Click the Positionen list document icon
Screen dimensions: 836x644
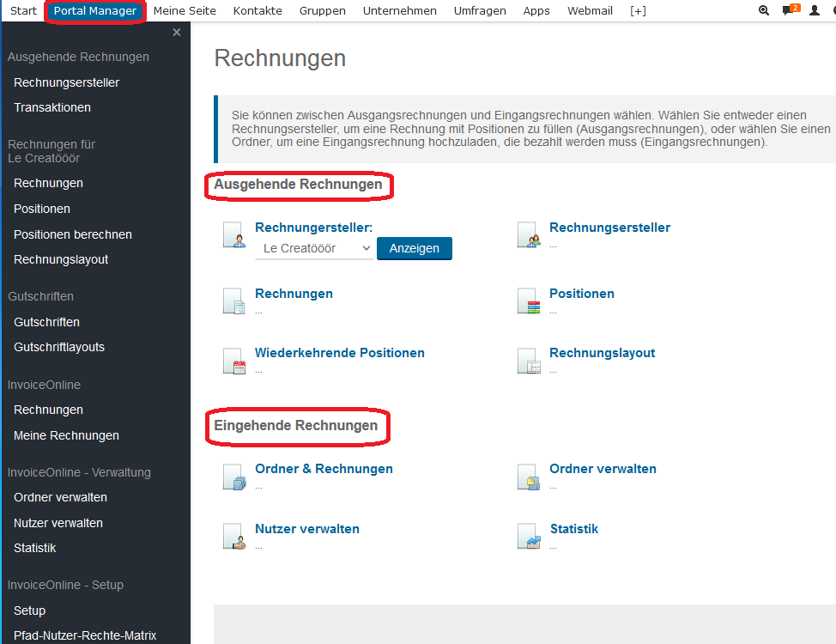tap(529, 301)
